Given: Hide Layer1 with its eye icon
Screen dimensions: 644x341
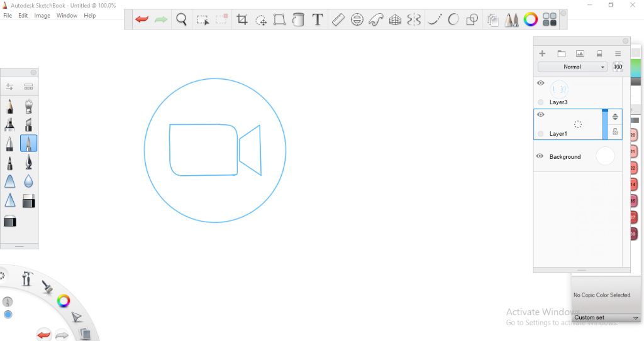Looking at the screenshot, I should pyautogui.click(x=540, y=114).
